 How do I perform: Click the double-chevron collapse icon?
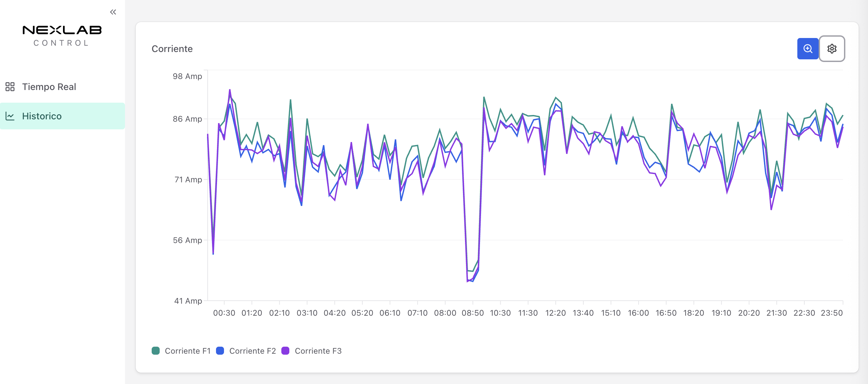pos(113,12)
